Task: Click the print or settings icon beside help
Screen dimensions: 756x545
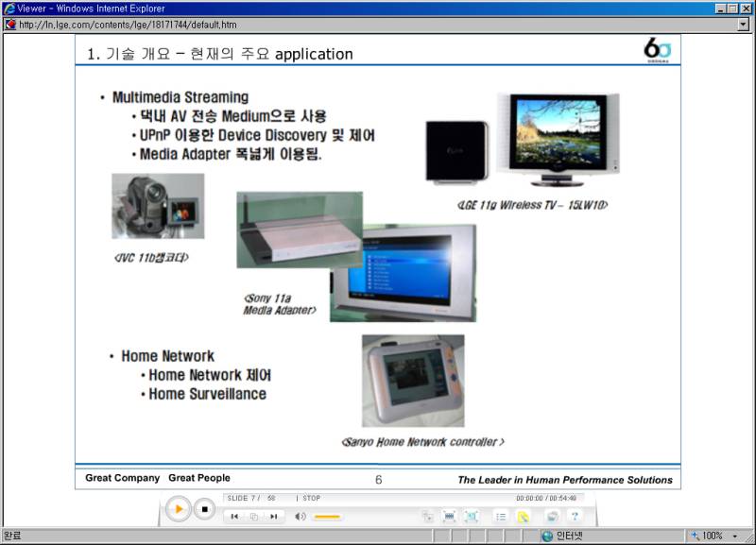Action: [552, 516]
